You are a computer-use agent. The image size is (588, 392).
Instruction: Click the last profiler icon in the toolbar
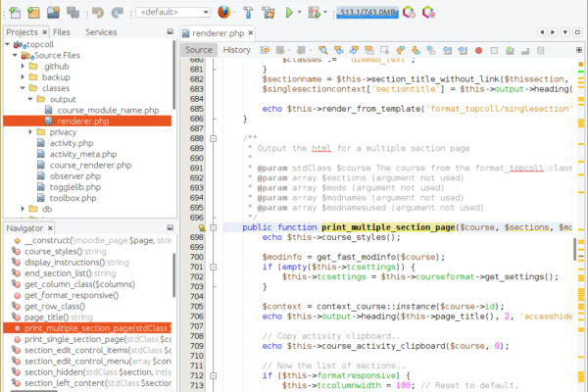(428, 13)
